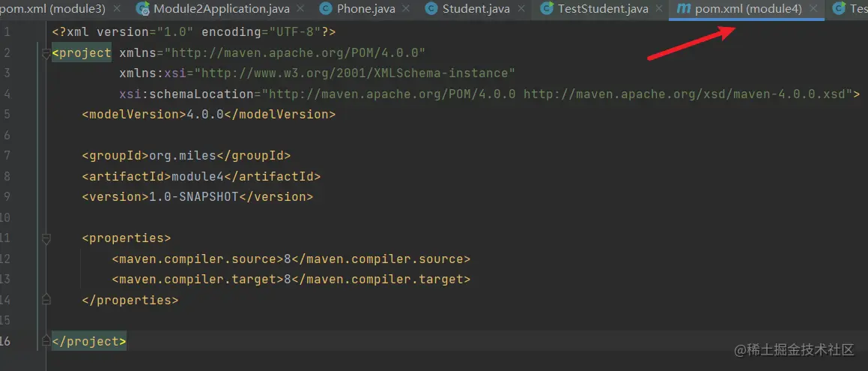Click the opening properties tag
This screenshot has height=371, width=868.
pos(127,238)
